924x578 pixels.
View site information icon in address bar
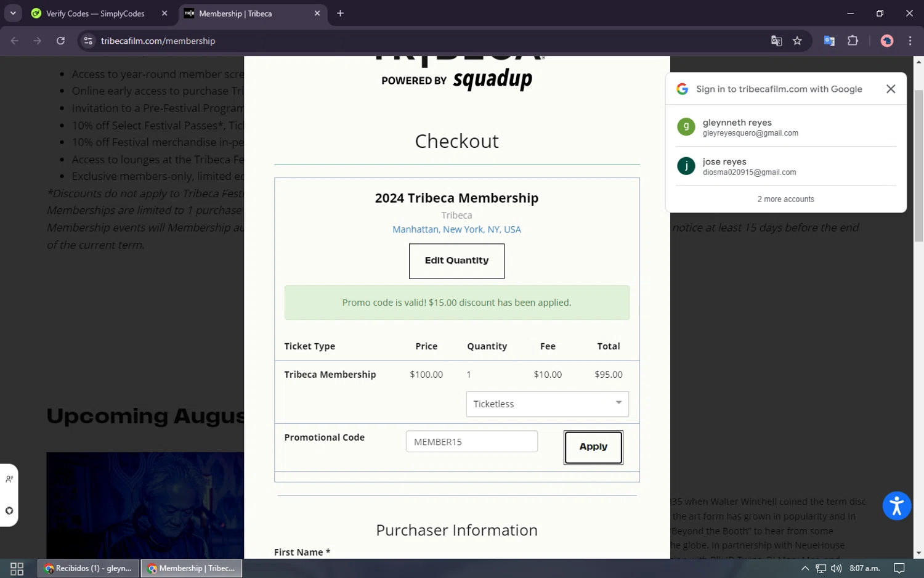88,41
